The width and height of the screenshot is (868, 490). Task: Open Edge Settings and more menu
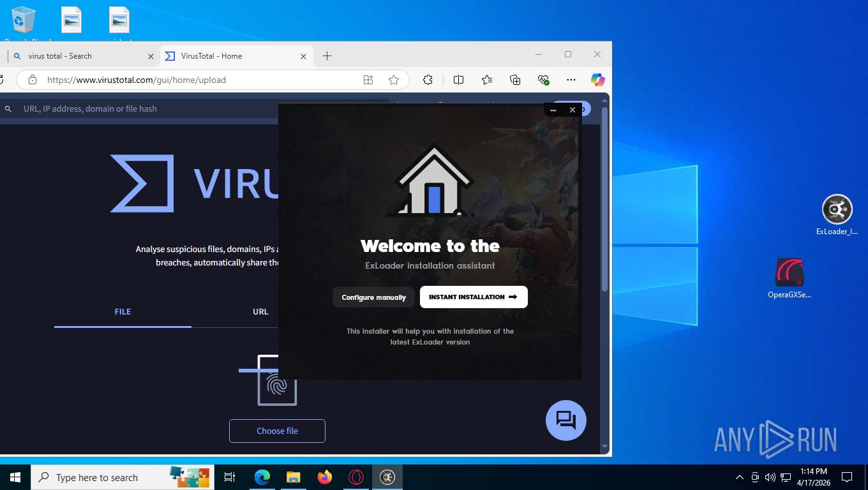571,80
